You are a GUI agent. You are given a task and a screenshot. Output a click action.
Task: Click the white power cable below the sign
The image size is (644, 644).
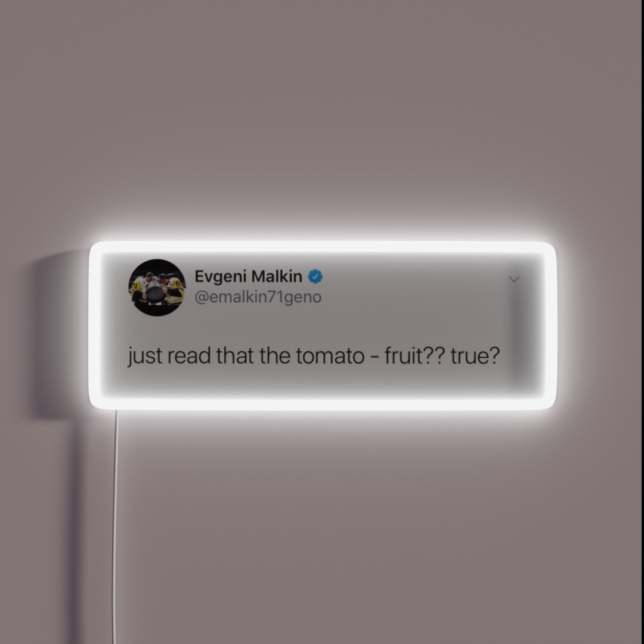(x=114, y=527)
